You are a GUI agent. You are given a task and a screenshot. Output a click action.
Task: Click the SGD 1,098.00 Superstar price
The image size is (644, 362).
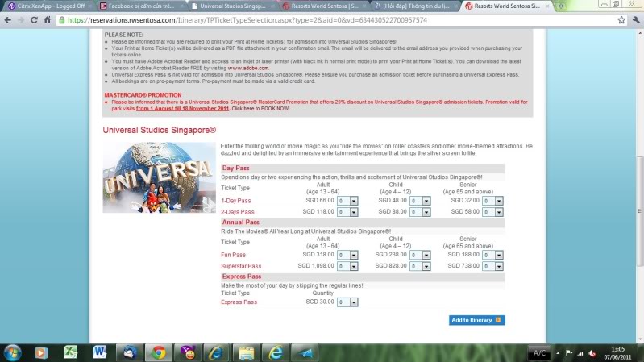click(316, 266)
